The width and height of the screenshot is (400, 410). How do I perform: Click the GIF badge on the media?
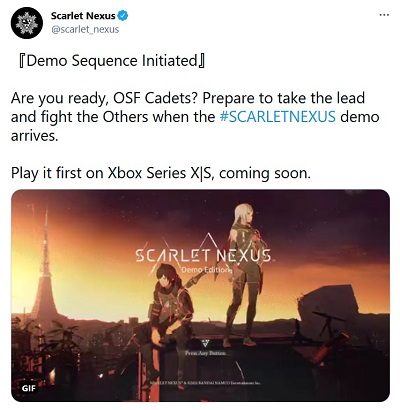pos(29,388)
